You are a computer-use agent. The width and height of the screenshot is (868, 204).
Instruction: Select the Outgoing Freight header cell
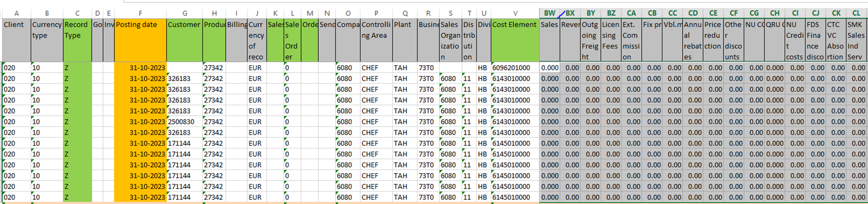[590, 41]
